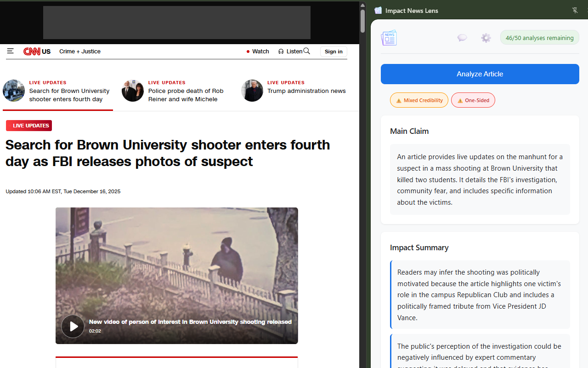Click Analyze Article button
588x368 pixels.
point(480,74)
